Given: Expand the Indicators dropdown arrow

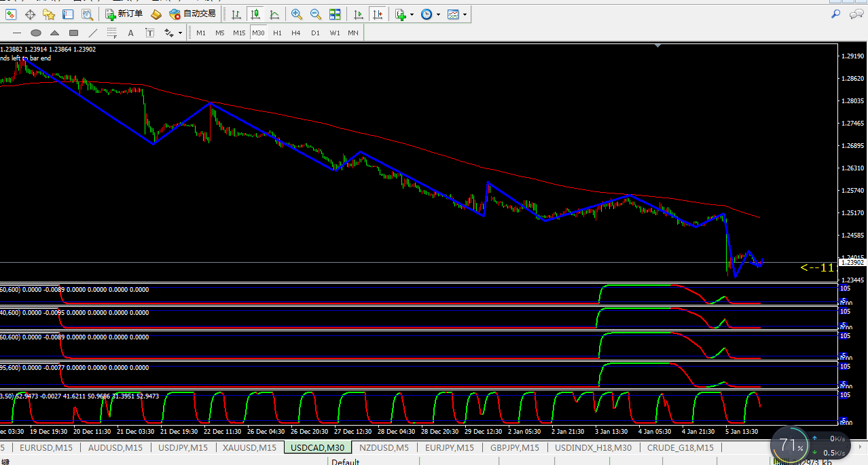Looking at the screenshot, I should point(412,14).
